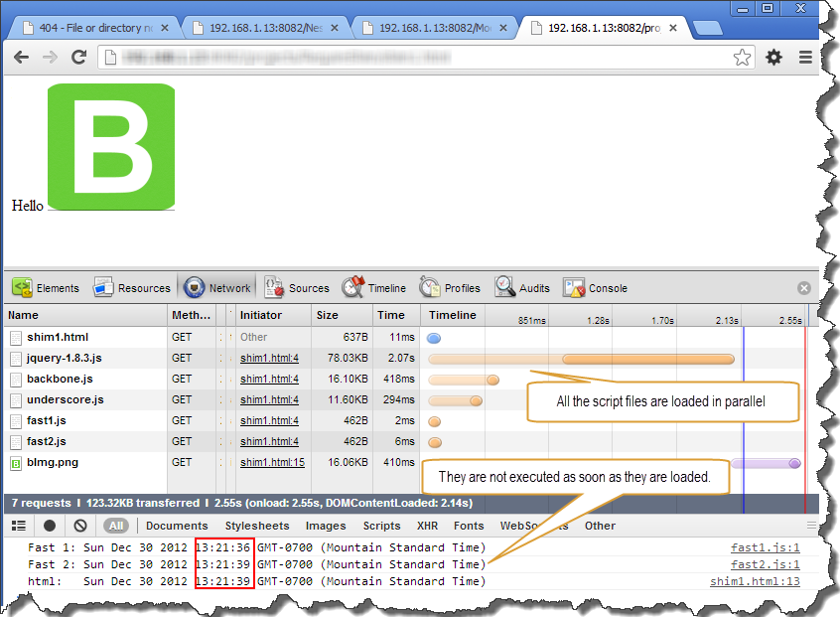The height and width of the screenshot is (617, 840).
Task: Sort requests by Initiator column
Action: [x=273, y=315]
